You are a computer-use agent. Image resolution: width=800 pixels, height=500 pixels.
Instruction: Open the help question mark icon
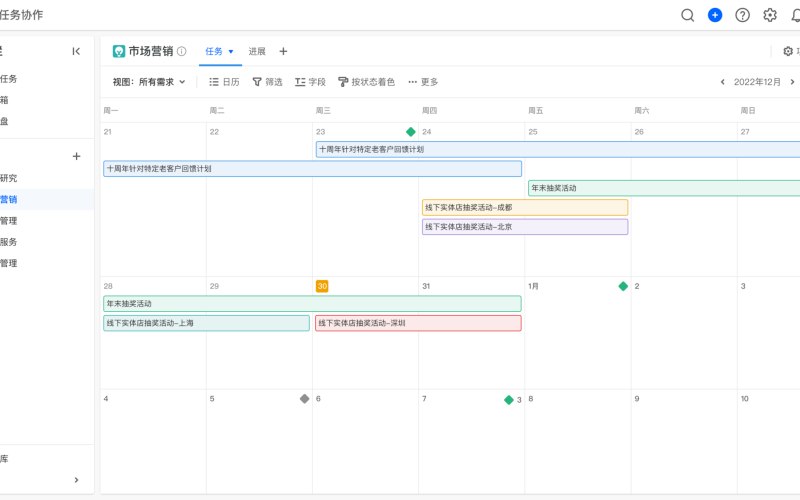coord(742,15)
